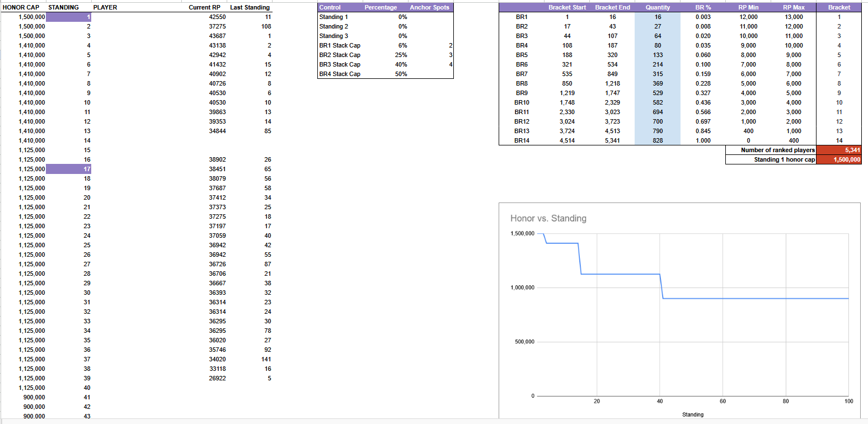Select the Quantity value 828 for BR14
This screenshot has height=424, width=868.
(x=658, y=140)
